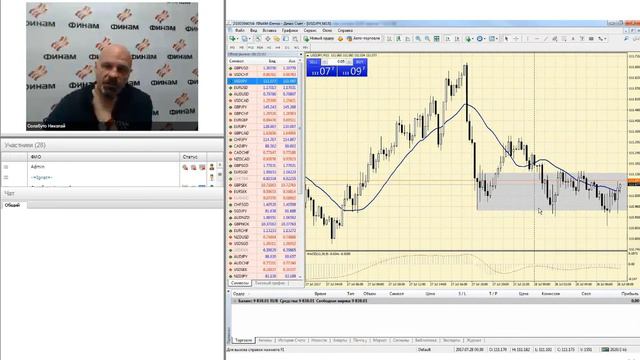Switch chart to candlesticks icon

[x=398, y=39]
